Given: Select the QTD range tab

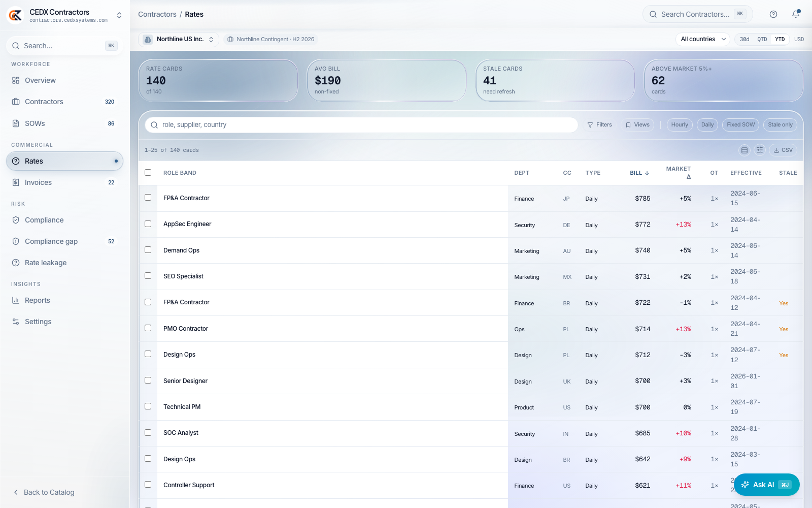Looking at the screenshot, I should click(x=762, y=39).
